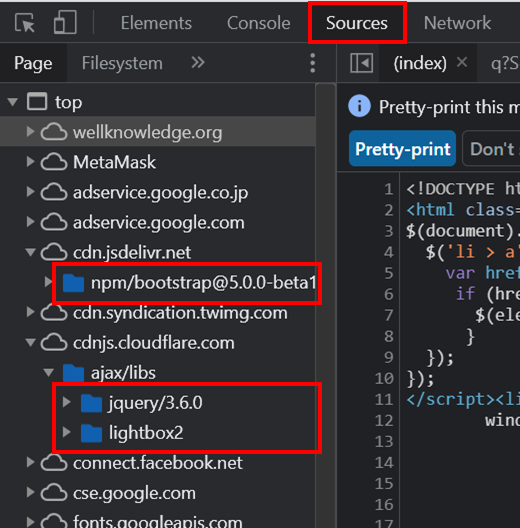Collapse cdnjs.cloudflare.com domain
The height and width of the screenshot is (528, 520).
pos(31,342)
